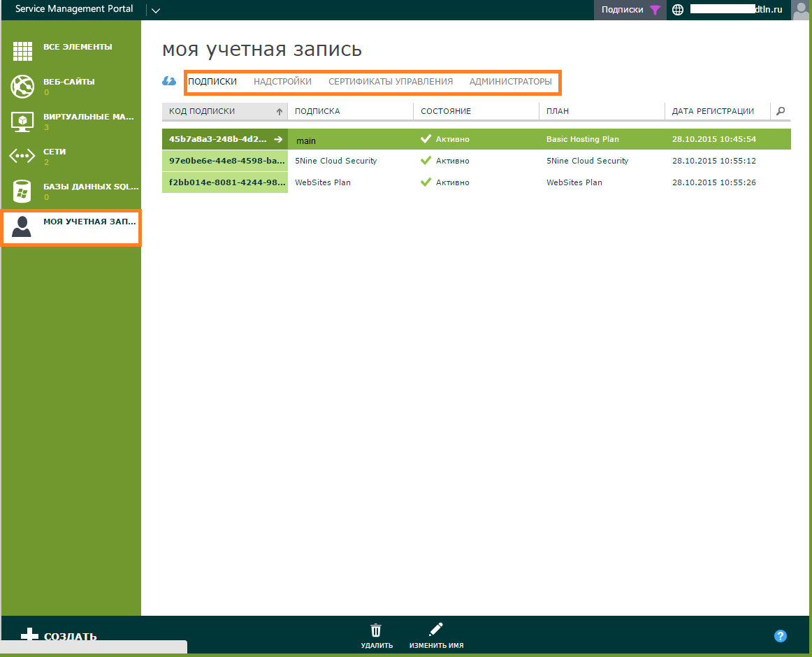Click the user avatar in top right
This screenshot has width=812, height=657.
pyautogui.click(x=801, y=10)
